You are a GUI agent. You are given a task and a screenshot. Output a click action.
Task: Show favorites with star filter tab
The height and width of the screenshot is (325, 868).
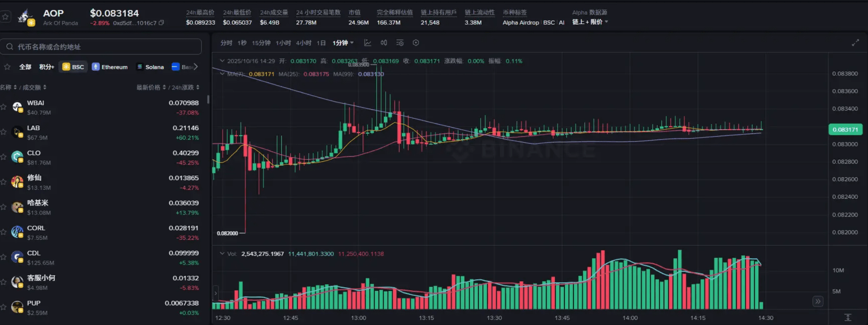[7, 67]
